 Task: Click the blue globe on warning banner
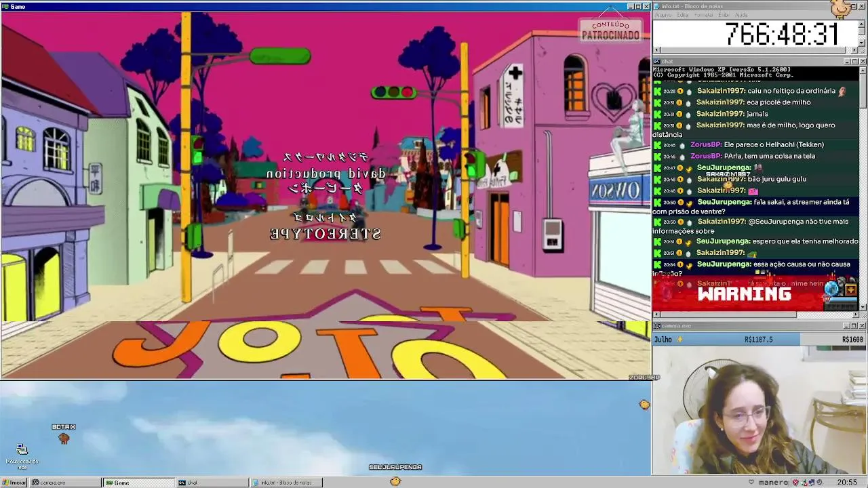[832, 289]
